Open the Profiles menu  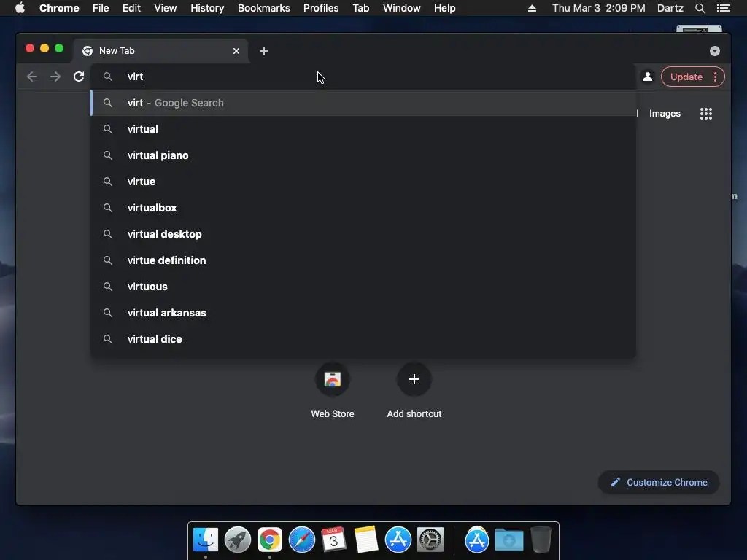[321, 8]
